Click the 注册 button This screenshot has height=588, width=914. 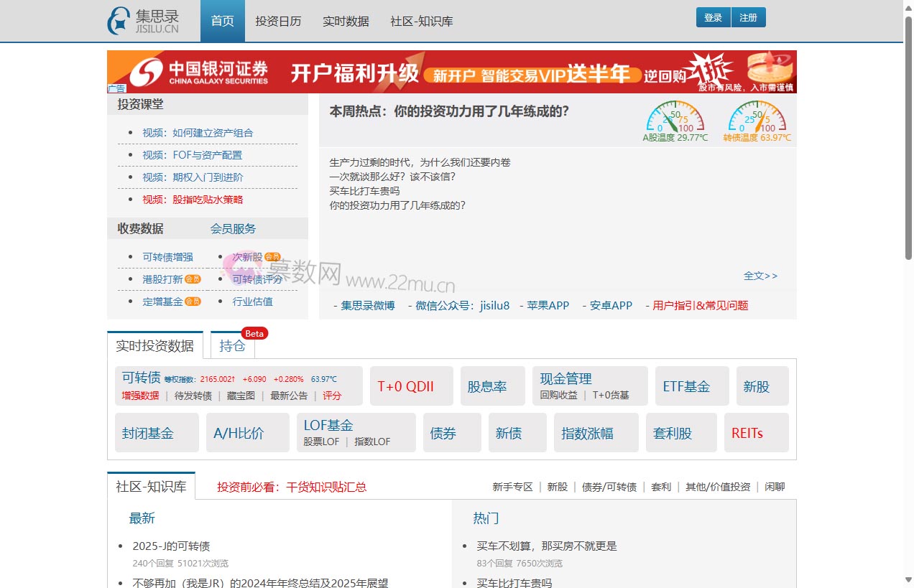[748, 17]
